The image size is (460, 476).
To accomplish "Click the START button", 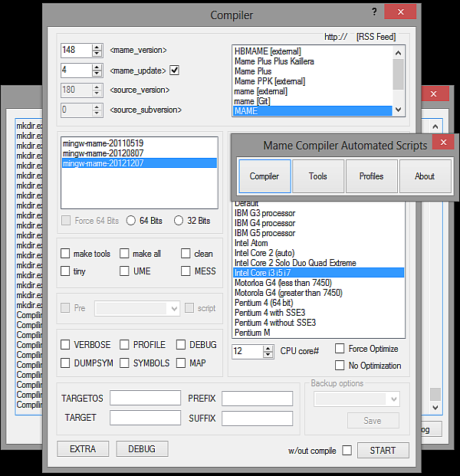I will (383, 450).
